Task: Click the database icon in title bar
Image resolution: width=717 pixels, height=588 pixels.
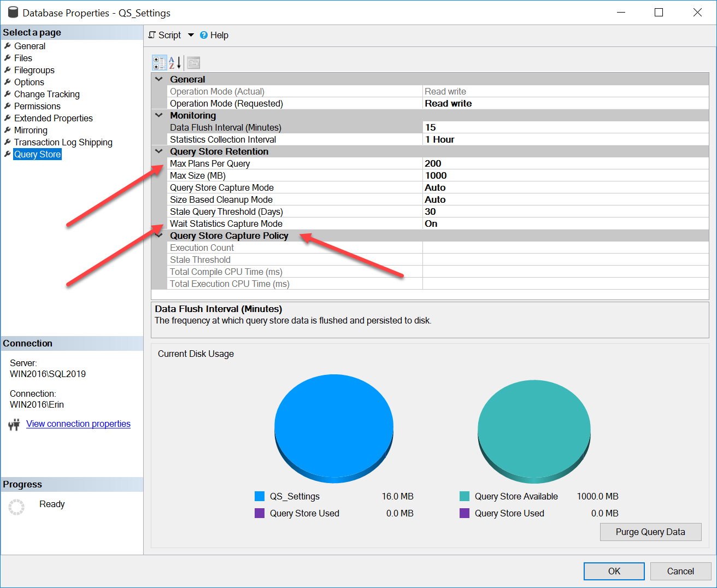Action: click(x=13, y=13)
